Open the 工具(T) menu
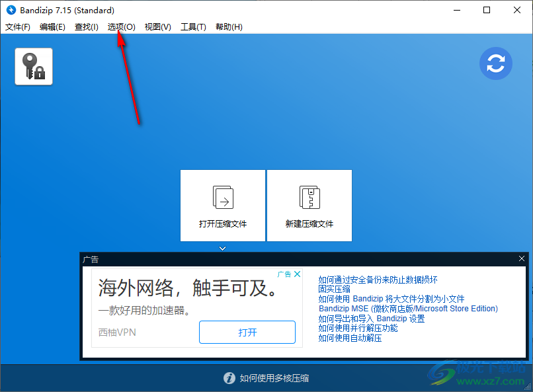This screenshot has height=392, width=533. point(193,27)
